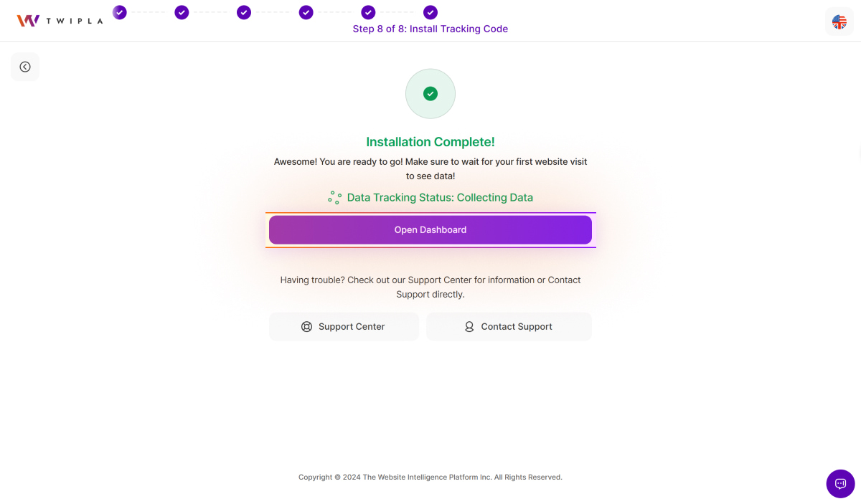
Task: Select the fifth step checkmark circle
Action: pos(368,12)
